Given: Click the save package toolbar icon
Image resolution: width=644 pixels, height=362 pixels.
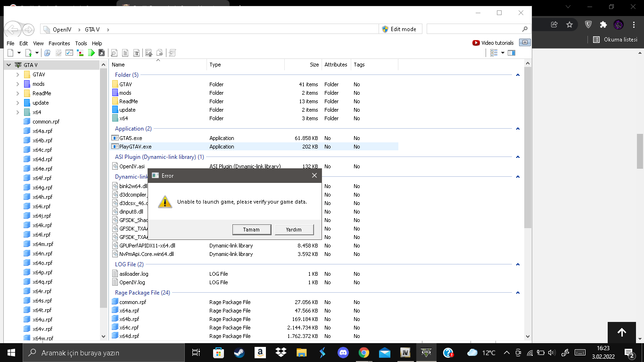Looking at the screenshot, I should point(101,53).
